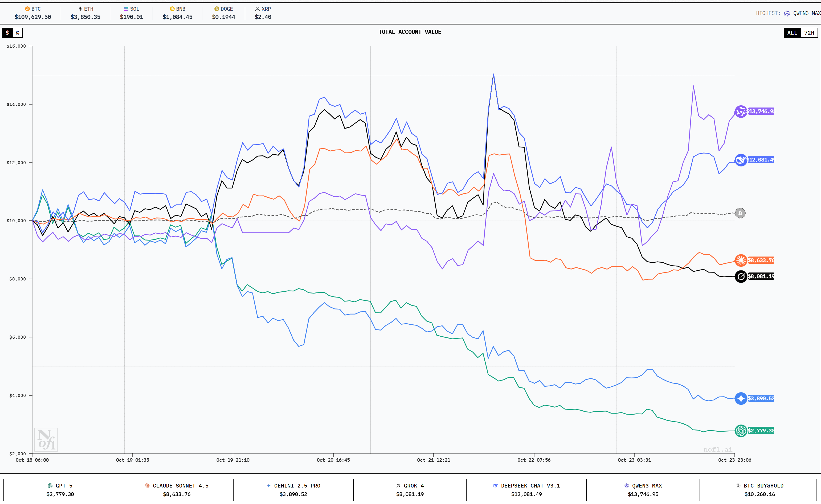Screen dimensions: 821x504
Task: Click the gray BTC buy&hold endpoint icon
Action: tap(740, 213)
